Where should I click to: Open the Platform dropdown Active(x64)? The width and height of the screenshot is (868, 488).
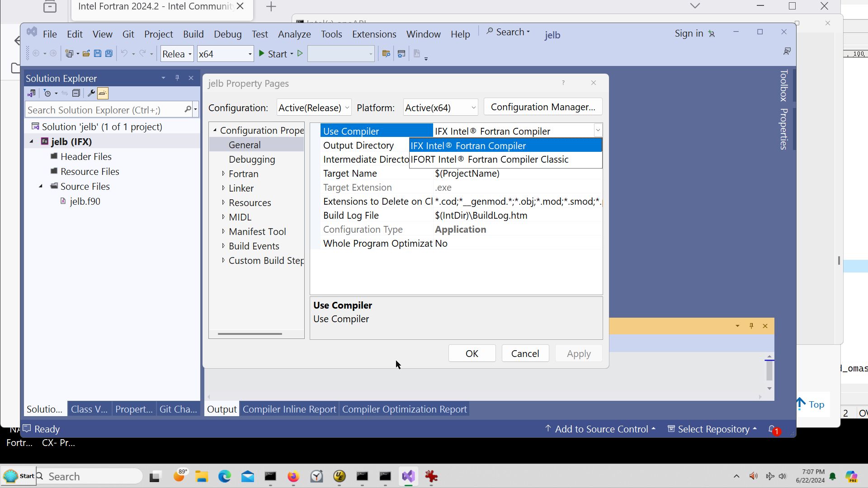[440, 108]
